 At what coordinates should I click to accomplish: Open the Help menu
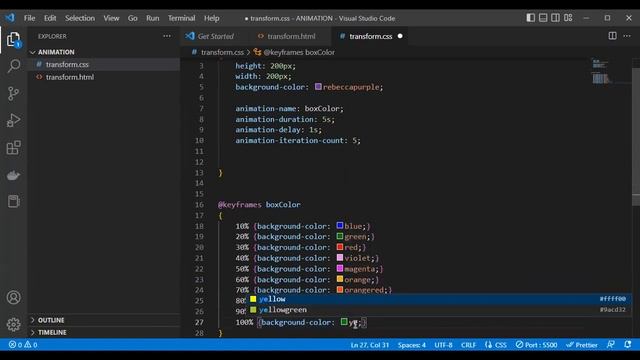[211, 18]
